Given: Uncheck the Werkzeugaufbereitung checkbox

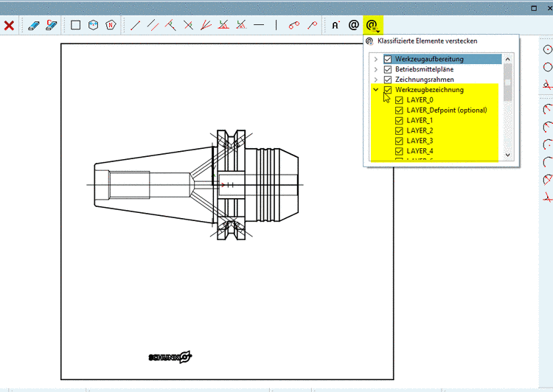Looking at the screenshot, I should 388,59.
